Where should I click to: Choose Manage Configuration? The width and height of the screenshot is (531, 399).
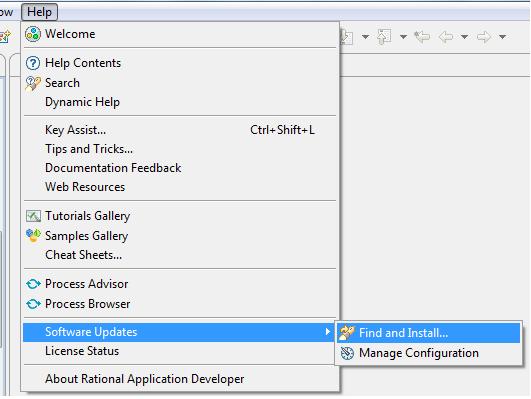[x=419, y=353]
